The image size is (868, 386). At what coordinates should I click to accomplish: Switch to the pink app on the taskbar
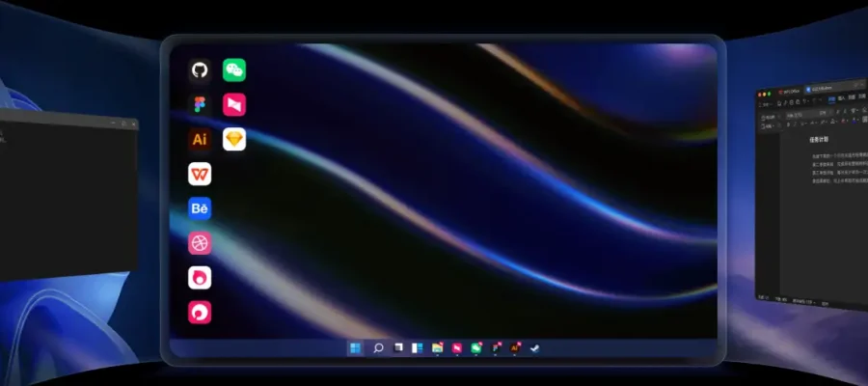click(457, 348)
